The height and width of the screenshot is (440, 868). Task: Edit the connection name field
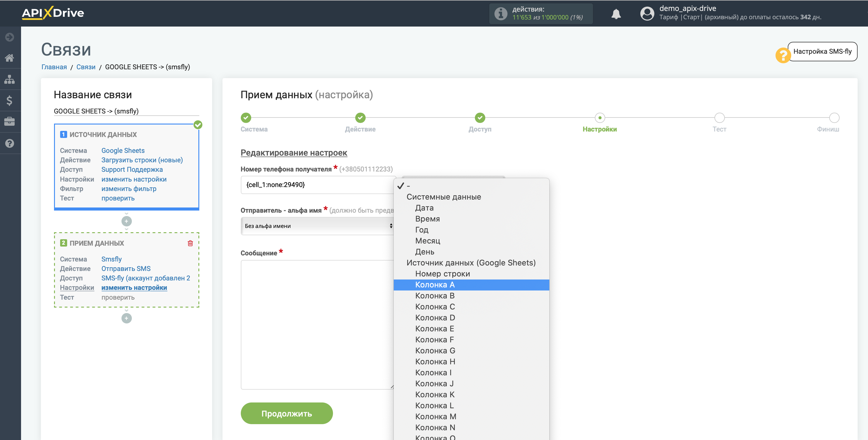(126, 111)
